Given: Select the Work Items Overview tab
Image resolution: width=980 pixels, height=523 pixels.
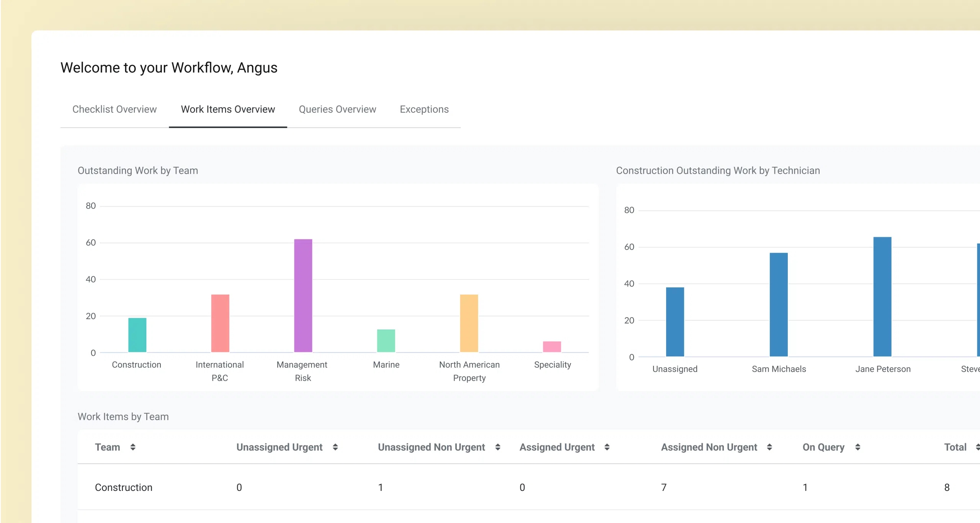Looking at the screenshot, I should pos(228,109).
